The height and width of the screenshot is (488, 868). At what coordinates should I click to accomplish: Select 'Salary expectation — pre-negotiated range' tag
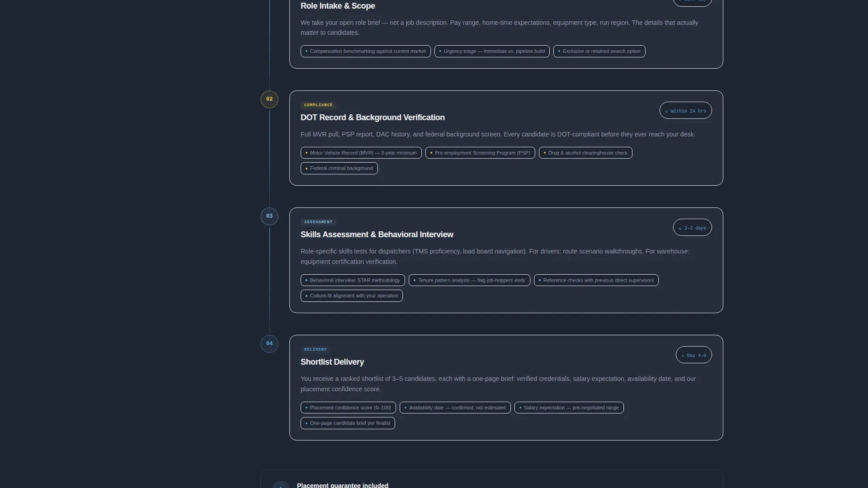click(569, 408)
